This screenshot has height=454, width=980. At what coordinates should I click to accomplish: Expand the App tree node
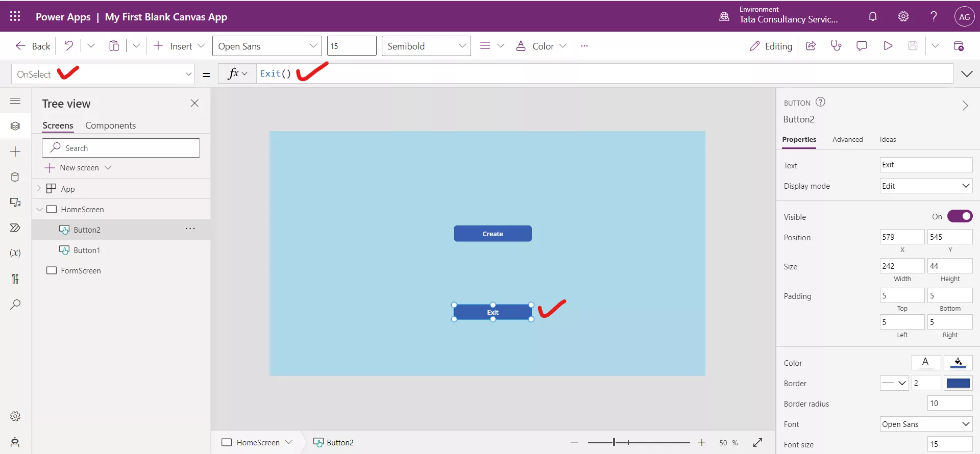click(x=39, y=188)
